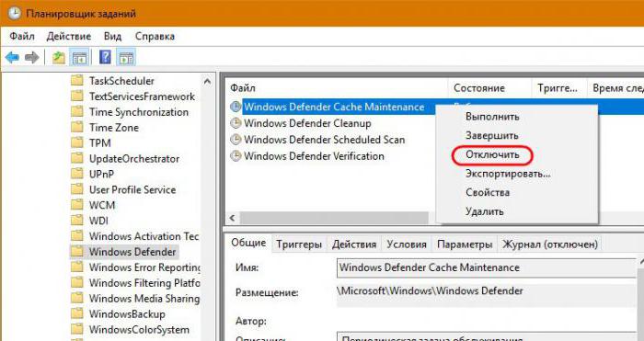644x341 pixels.
Task: Open the Справка menu
Action: 155,36
